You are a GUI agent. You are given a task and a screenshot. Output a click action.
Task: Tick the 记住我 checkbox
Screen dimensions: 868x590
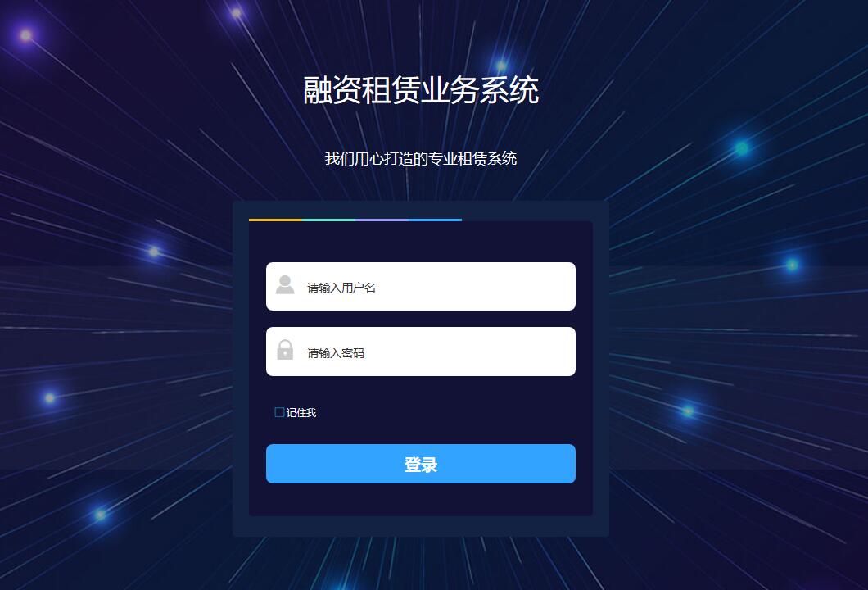click(x=279, y=412)
